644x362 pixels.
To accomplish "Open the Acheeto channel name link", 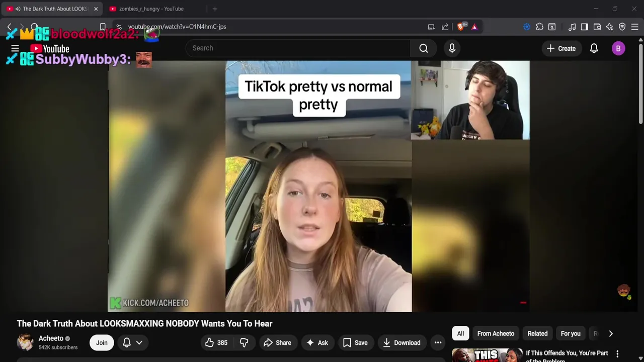I will pos(51,338).
